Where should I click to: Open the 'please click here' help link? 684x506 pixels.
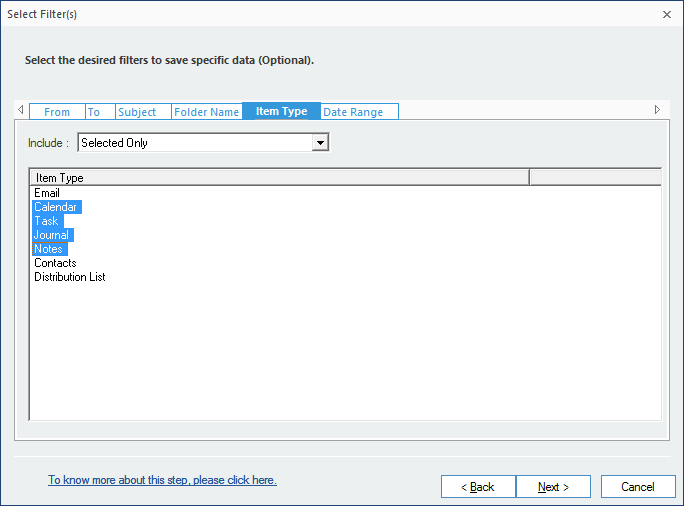(162, 480)
